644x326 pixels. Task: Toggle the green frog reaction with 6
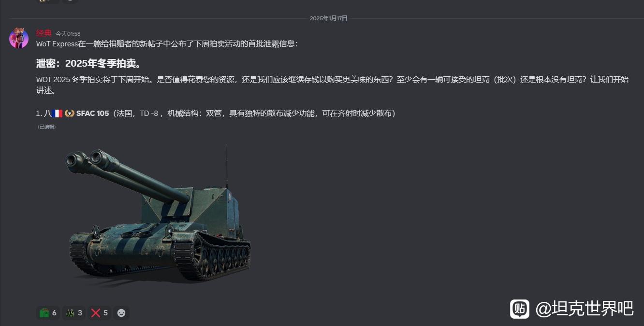tap(48, 313)
